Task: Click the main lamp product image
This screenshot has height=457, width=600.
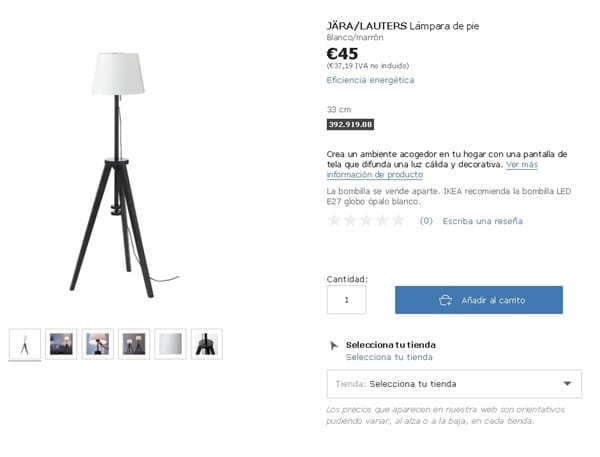Action: tap(119, 175)
